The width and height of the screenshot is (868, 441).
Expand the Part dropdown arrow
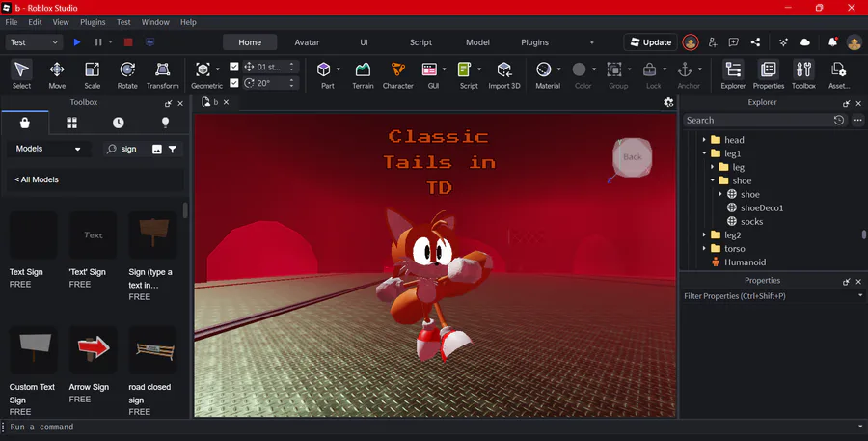pos(339,69)
